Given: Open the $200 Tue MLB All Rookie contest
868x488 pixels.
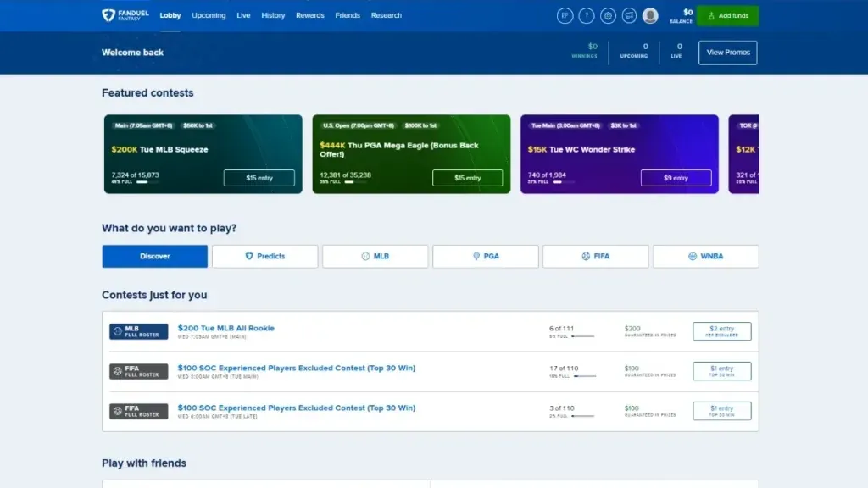Looking at the screenshot, I should tap(225, 328).
